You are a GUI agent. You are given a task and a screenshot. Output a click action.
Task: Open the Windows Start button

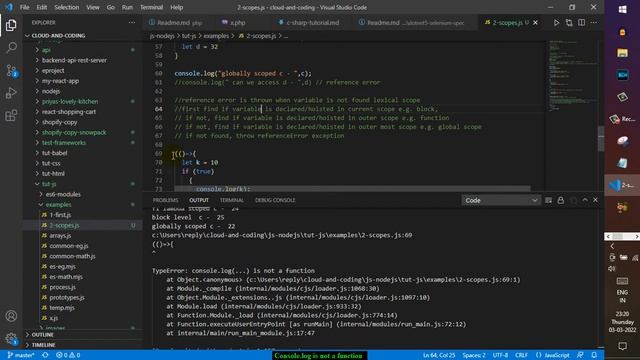[x=622, y=9]
